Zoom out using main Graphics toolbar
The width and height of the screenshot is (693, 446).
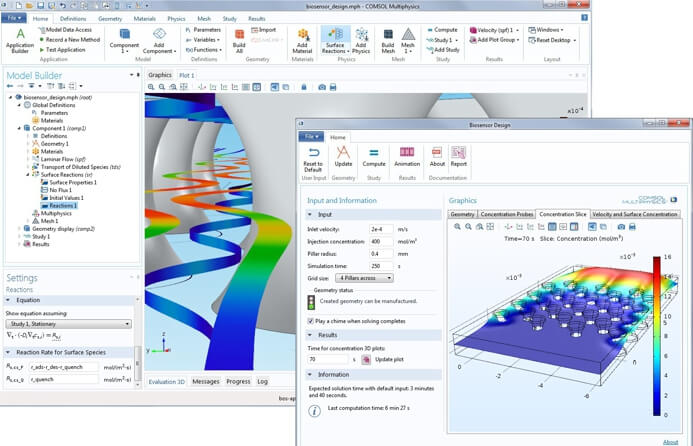(x=162, y=87)
